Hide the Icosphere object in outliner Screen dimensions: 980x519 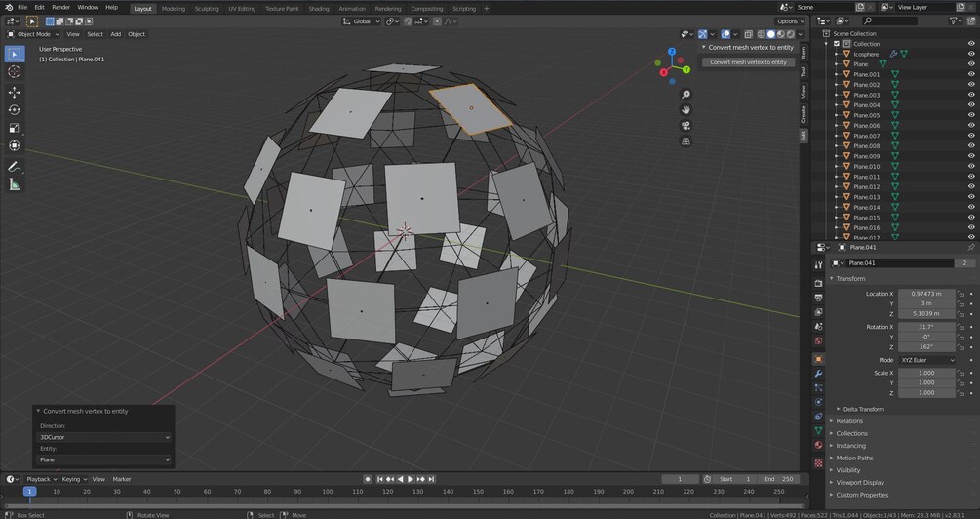click(971, 55)
